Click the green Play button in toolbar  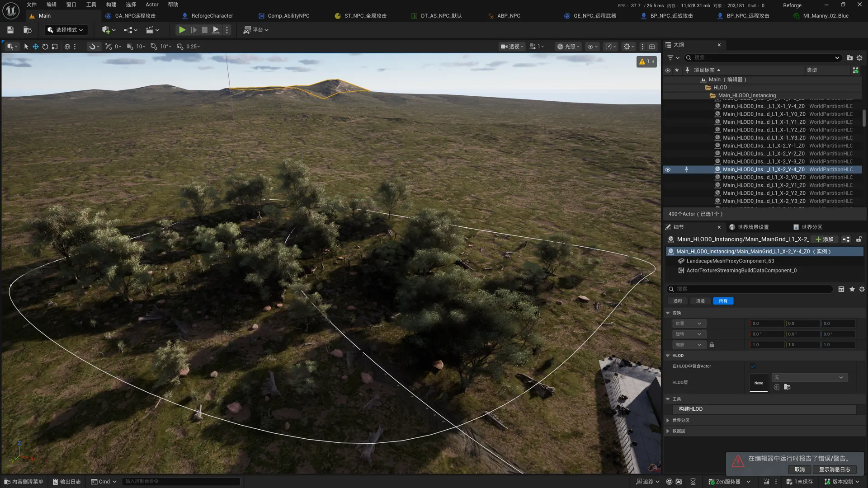(182, 30)
